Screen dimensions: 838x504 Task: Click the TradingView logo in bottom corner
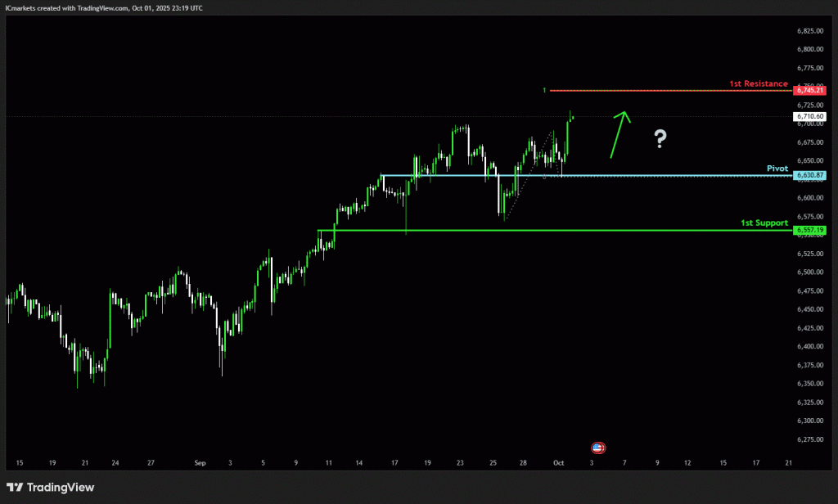coord(51,488)
